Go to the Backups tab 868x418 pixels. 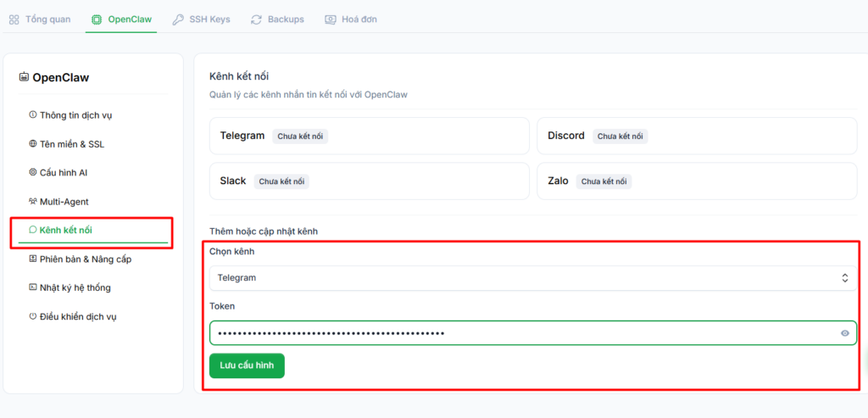click(x=277, y=20)
